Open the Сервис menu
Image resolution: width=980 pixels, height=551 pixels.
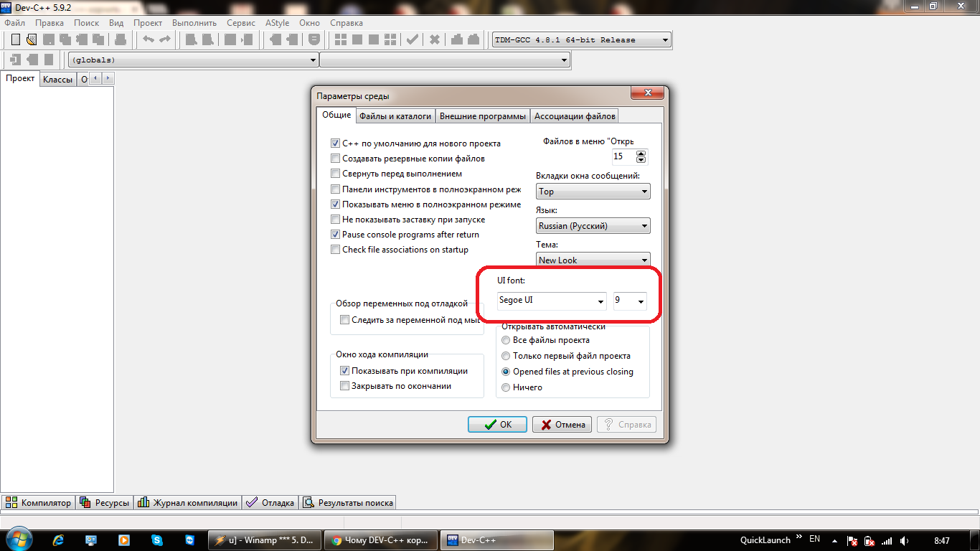(241, 23)
